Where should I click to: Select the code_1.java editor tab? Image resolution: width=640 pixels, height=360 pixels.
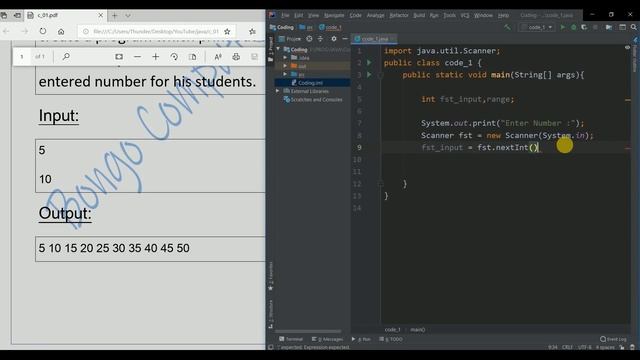click(374, 39)
